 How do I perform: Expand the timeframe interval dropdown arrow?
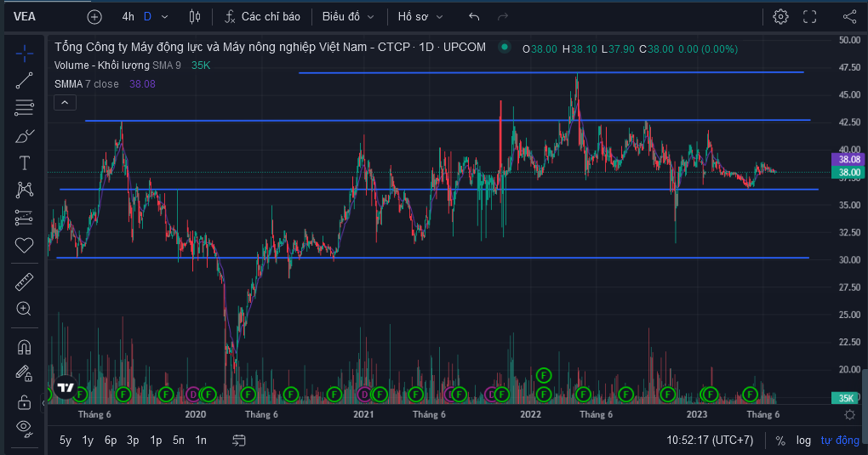(x=164, y=17)
